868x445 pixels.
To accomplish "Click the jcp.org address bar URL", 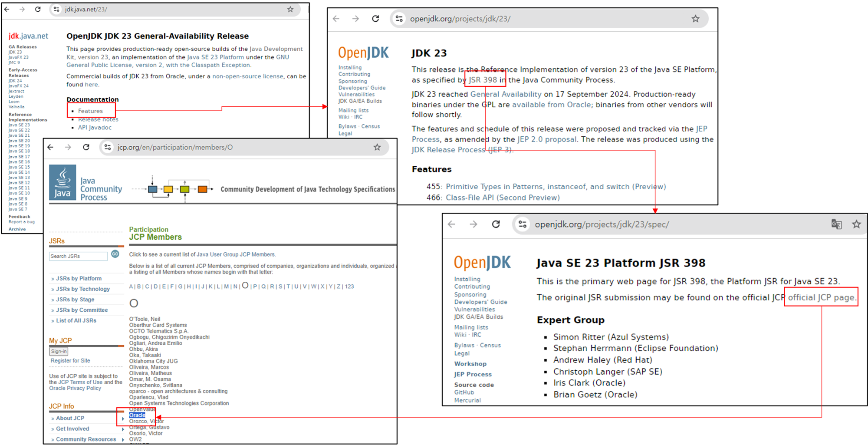I will click(x=175, y=147).
